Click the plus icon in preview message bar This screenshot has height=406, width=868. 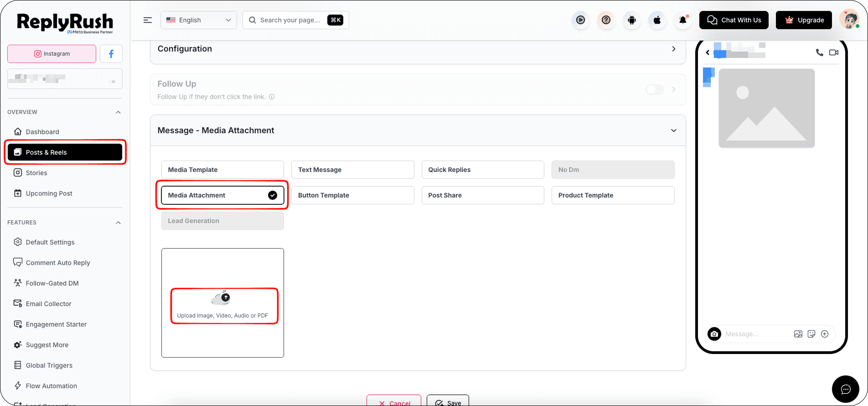coord(825,334)
